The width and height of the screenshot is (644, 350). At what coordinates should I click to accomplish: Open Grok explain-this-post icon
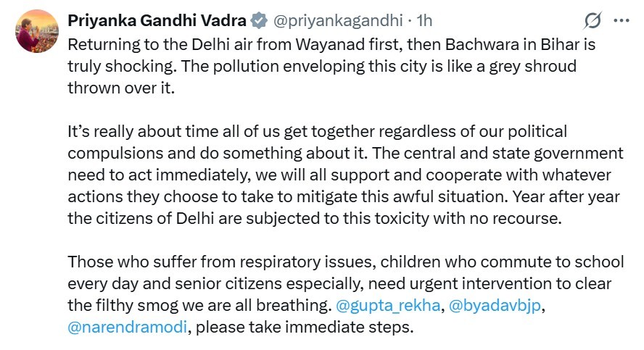click(x=595, y=21)
